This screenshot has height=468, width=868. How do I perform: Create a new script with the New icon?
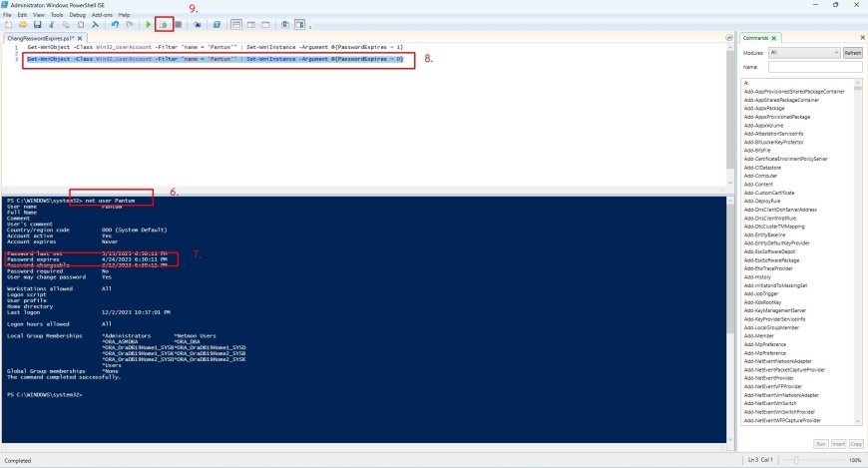8,24
